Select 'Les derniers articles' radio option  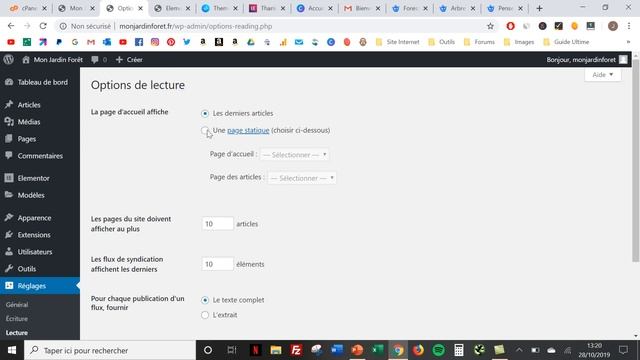(x=205, y=113)
